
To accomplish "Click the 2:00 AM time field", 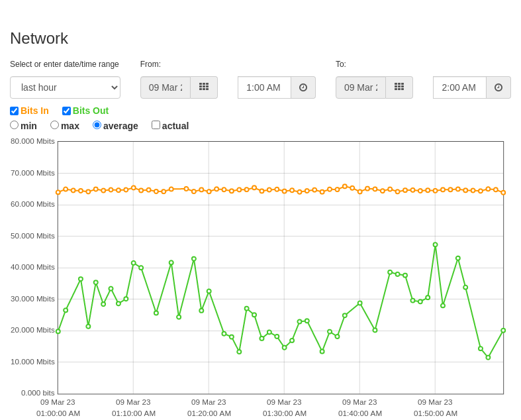I will [x=460, y=87].
